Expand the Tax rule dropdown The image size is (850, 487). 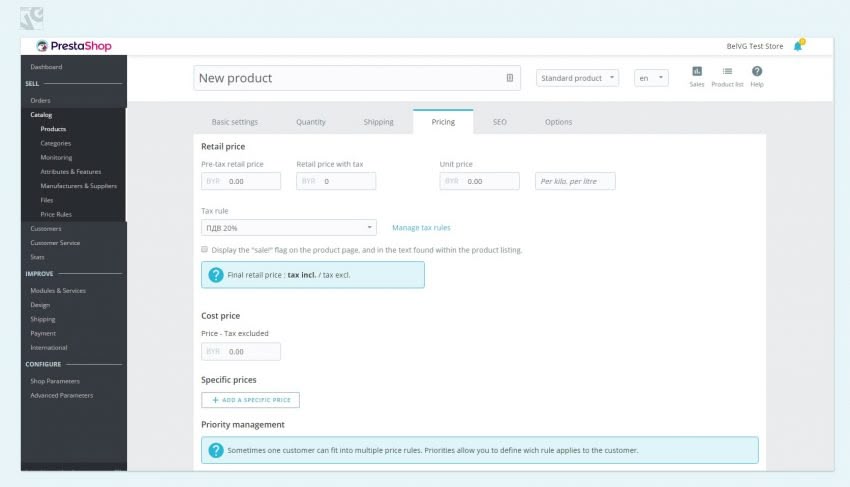click(x=289, y=228)
